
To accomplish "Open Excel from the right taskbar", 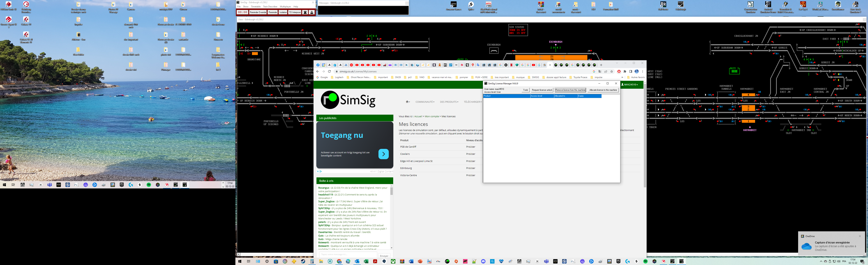I will 366,261.
